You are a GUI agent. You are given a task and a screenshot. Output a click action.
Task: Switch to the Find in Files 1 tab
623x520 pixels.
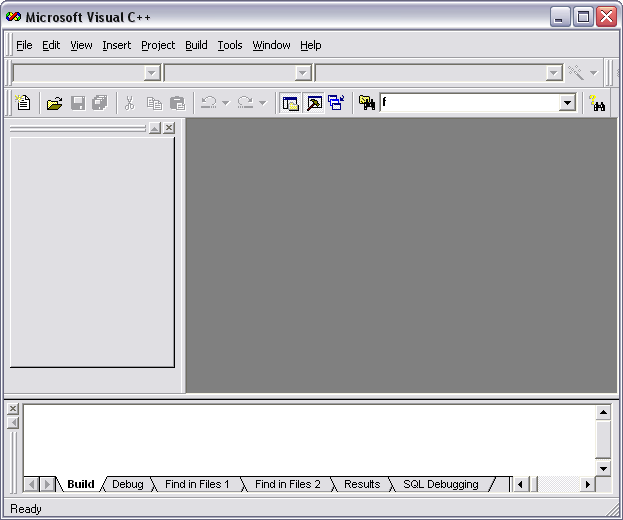click(x=197, y=484)
